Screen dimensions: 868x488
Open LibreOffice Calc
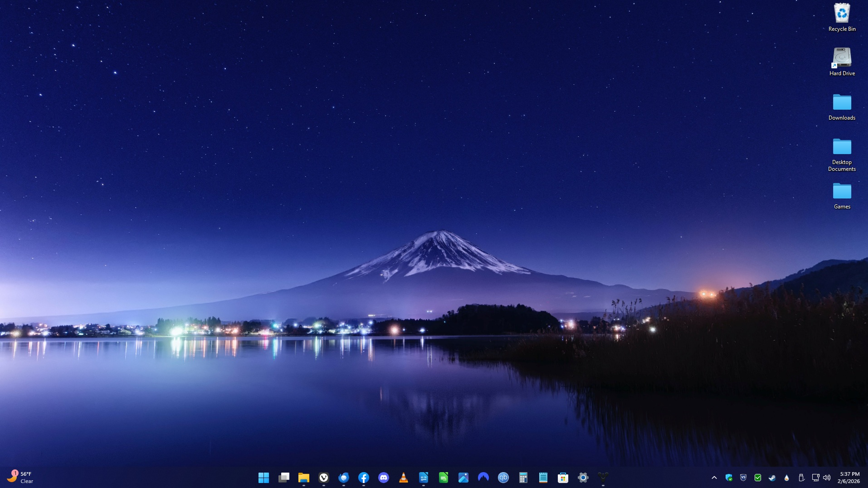pos(444,477)
